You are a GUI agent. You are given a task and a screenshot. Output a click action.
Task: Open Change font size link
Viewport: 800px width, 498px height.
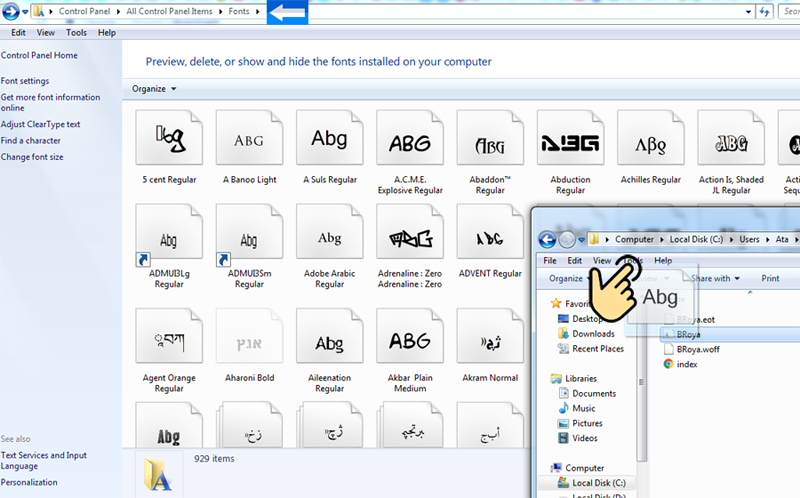(x=32, y=157)
